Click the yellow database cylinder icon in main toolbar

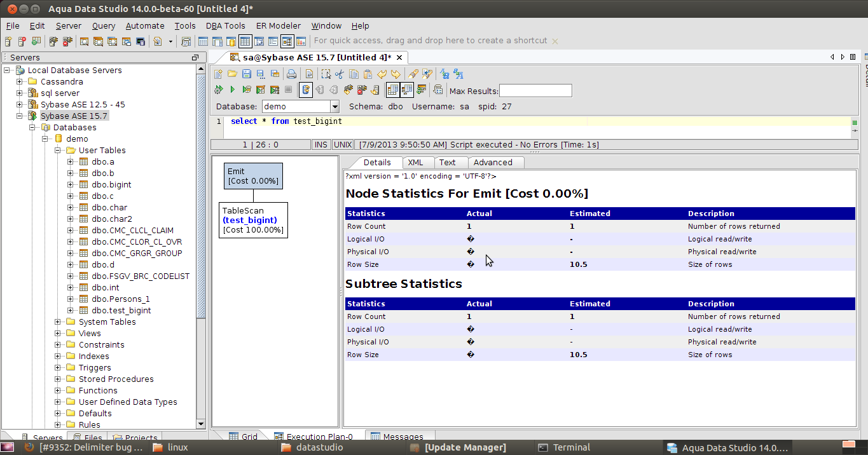(x=231, y=41)
